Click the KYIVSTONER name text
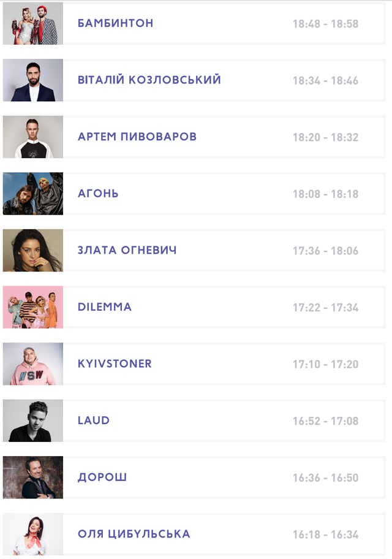 115,363
